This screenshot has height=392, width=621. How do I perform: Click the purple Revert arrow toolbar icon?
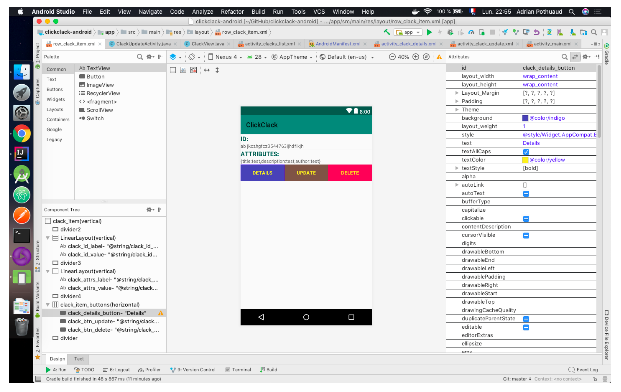click(x=537, y=32)
